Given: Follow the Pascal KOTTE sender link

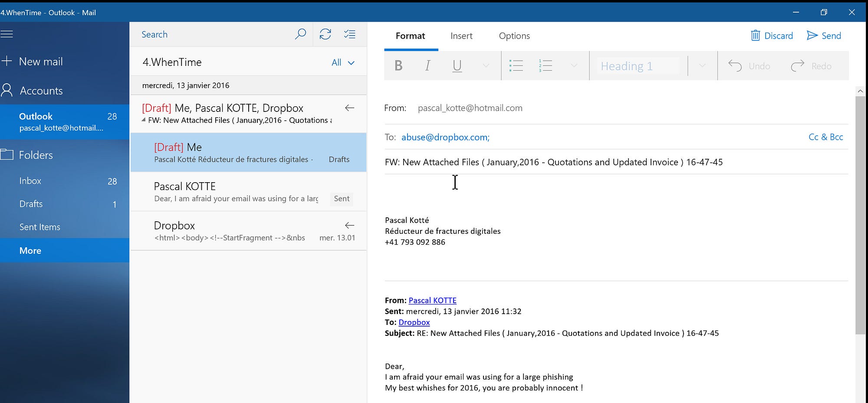Looking at the screenshot, I should (x=432, y=300).
